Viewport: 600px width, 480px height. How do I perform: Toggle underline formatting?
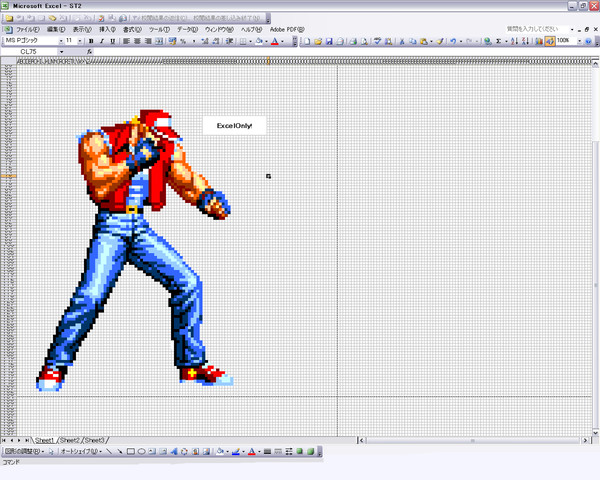pos(112,41)
